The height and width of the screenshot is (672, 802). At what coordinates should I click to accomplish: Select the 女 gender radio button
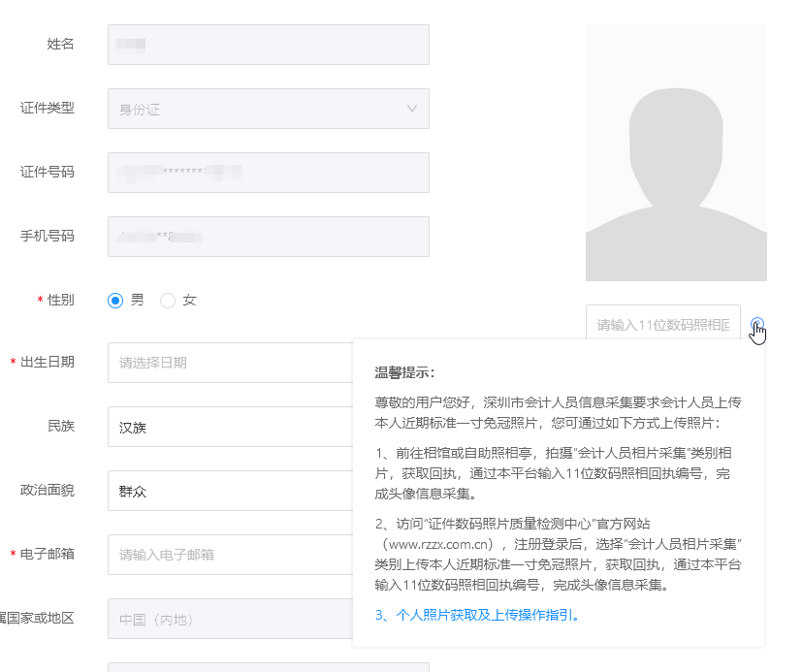167,301
